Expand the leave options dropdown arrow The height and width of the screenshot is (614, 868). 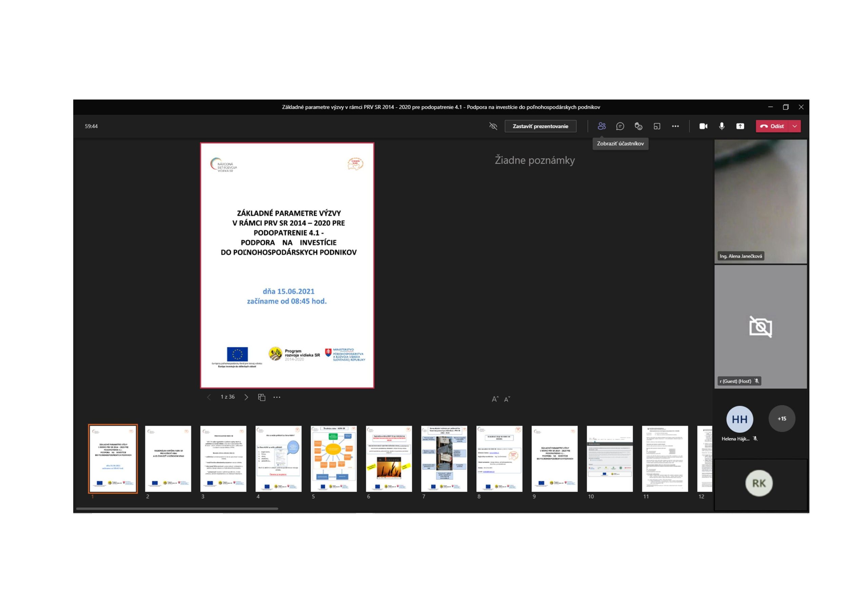click(795, 126)
